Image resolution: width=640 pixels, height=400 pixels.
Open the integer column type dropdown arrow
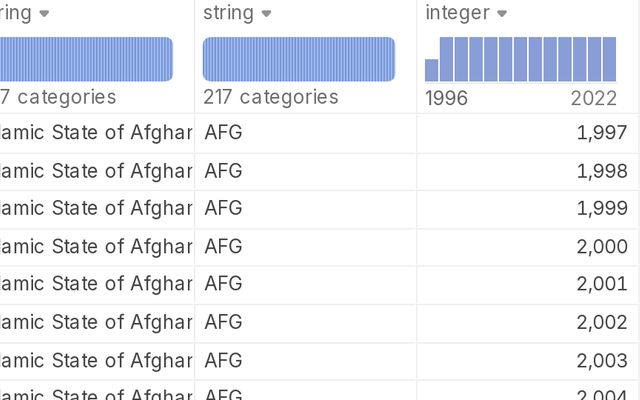tap(502, 14)
